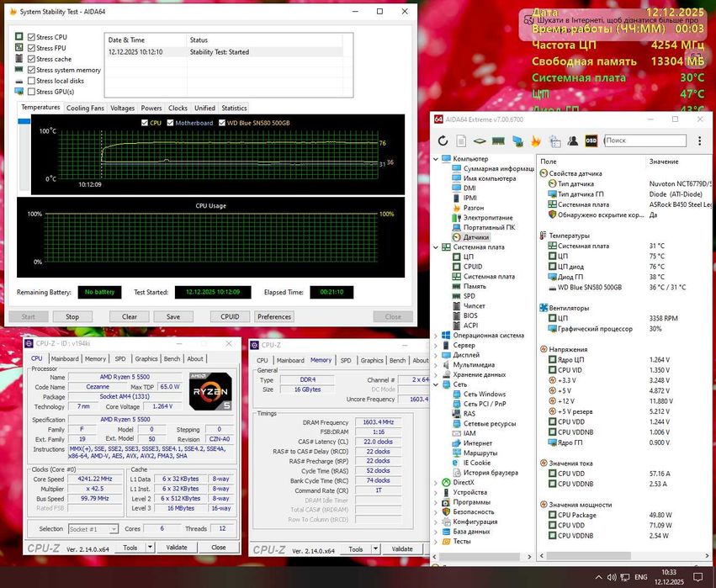Screen dimensions: 716x588
Task: Click Validate in the left CPU-Z window
Action: 177,548
